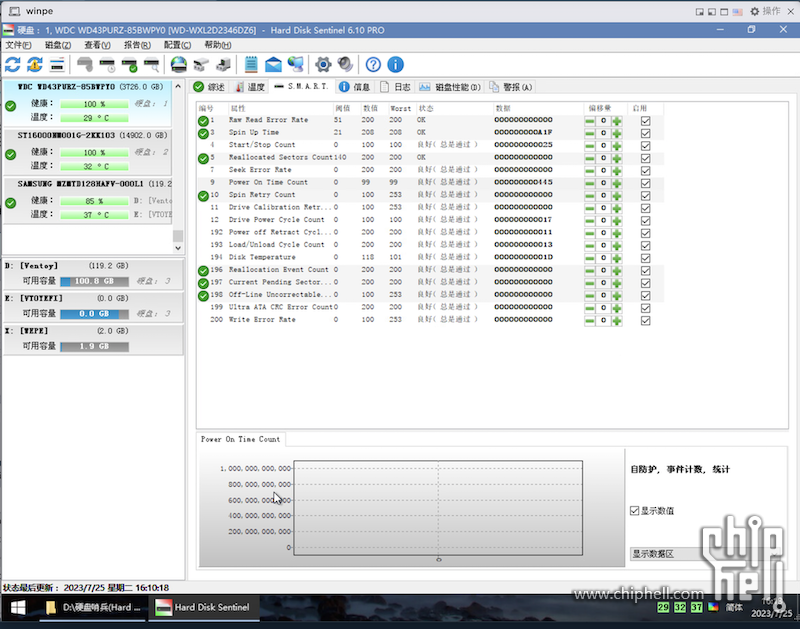800x629 pixels.
Task: Toggle the enable checkbox for Power On Time Count
Action: 645,183
